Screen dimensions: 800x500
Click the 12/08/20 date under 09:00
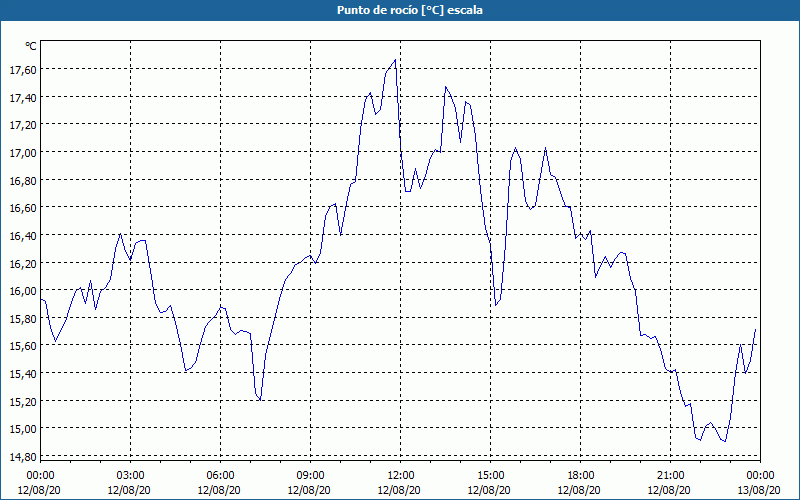tap(309, 490)
